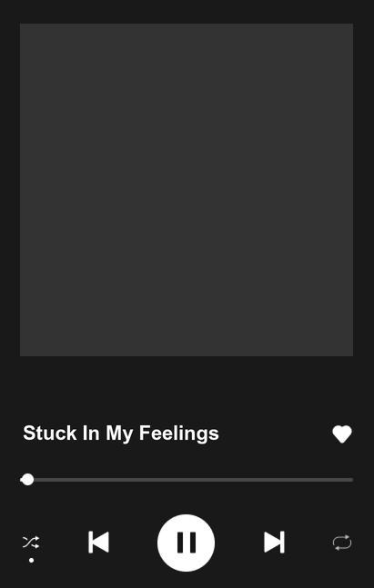Click the left-pointing skip-back icon
The height and width of the screenshot is (588, 374).
point(99,543)
